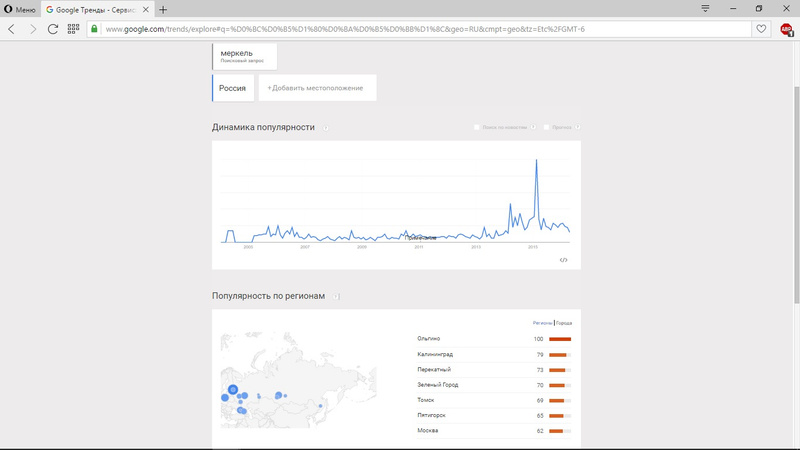Open help icon beside Динамика популярности

325,128
